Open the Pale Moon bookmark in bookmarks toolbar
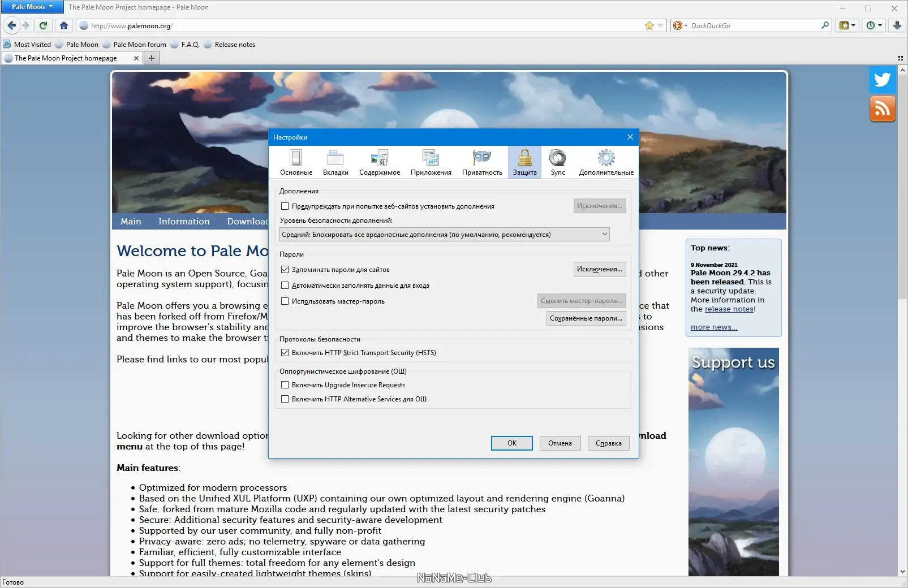Viewport: 908px width, 588px height. click(x=77, y=44)
